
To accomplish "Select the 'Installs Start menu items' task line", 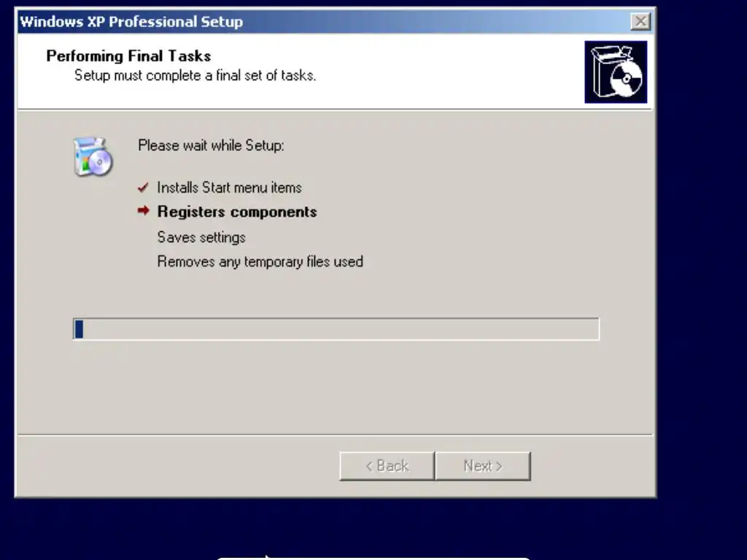I will [229, 187].
